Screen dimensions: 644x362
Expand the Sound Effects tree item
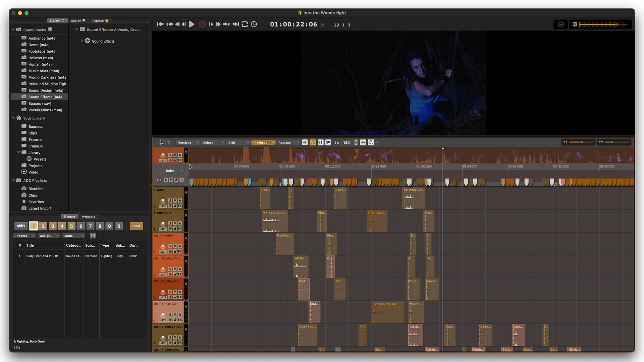(82, 41)
